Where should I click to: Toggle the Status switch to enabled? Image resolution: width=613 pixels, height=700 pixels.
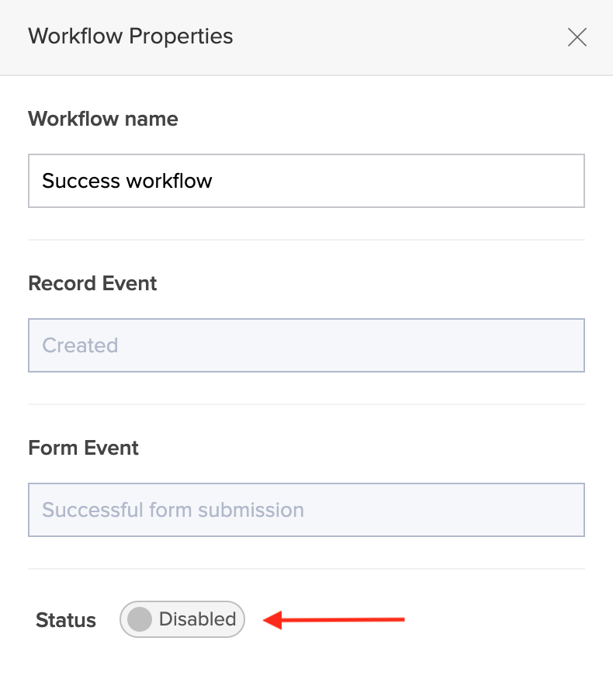[182, 619]
